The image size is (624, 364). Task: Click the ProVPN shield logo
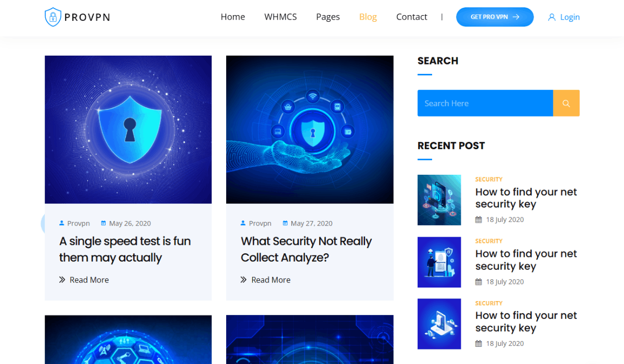53,17
